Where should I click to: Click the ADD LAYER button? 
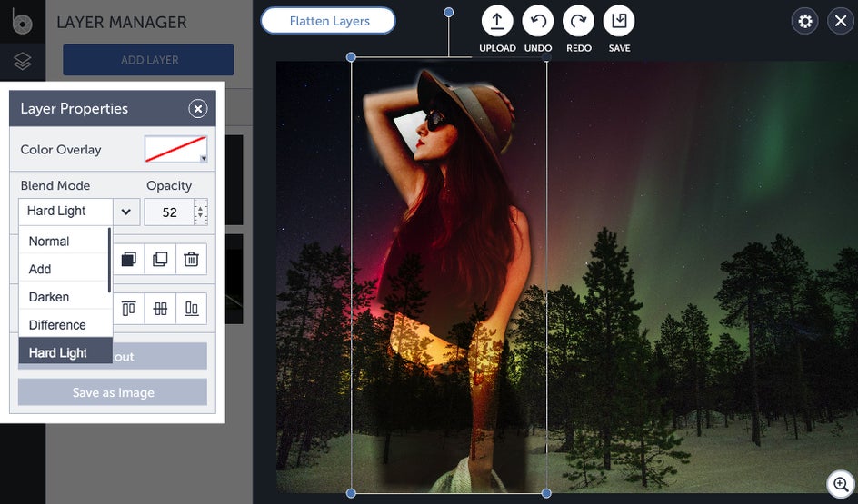click(149, 60)
